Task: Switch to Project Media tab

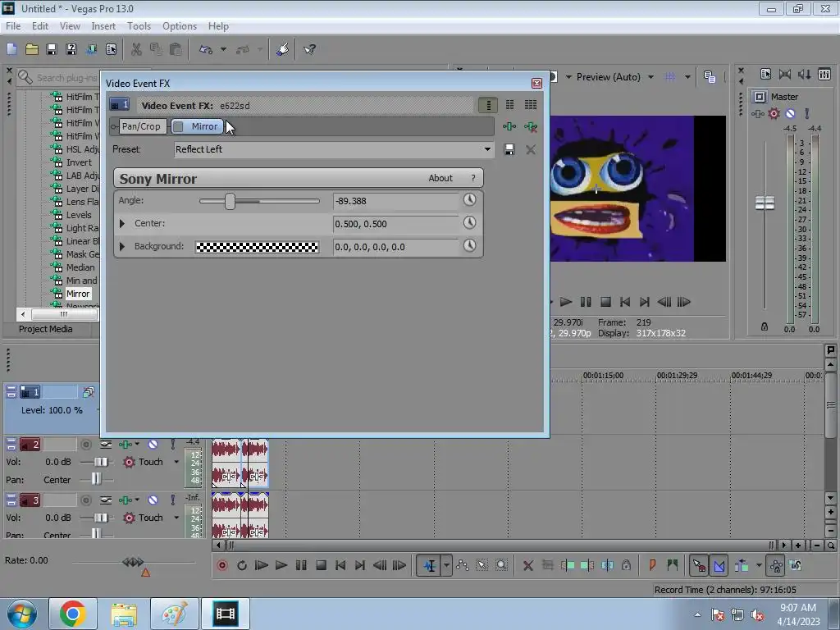Action: [46, 329]
